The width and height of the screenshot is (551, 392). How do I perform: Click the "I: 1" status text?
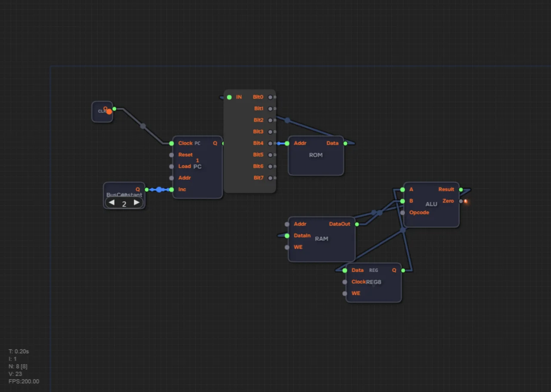click(x=13, y=359)
